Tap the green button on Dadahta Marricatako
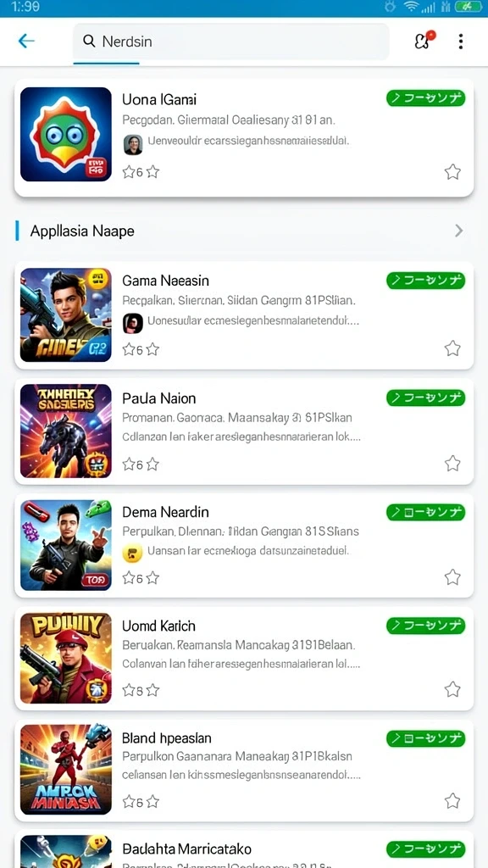The width and height of the screenshot is (488, 868). click(x=425, y=849)
